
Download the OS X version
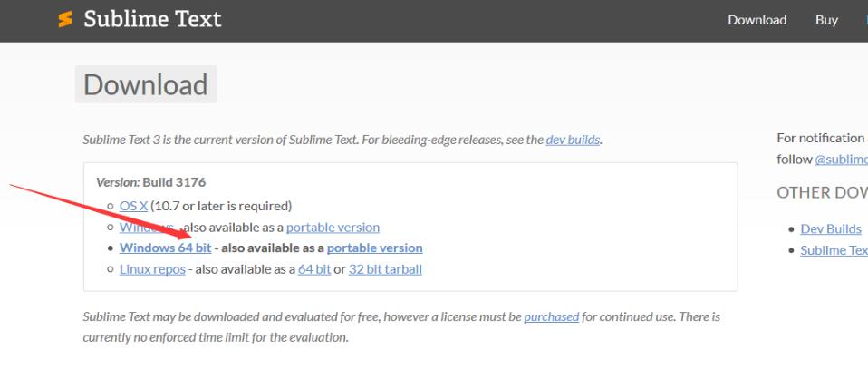[133, 206]
